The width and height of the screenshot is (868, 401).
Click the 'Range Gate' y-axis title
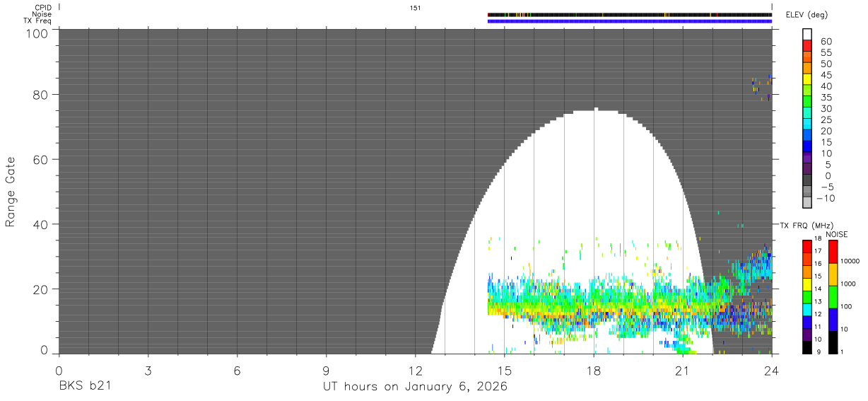tap(11, 192)
